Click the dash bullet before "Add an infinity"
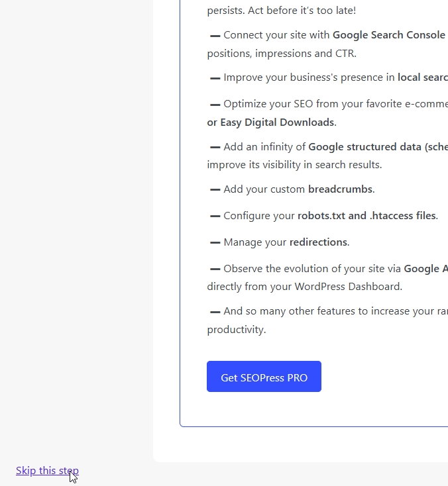448x486 pixels. point(215,147)
